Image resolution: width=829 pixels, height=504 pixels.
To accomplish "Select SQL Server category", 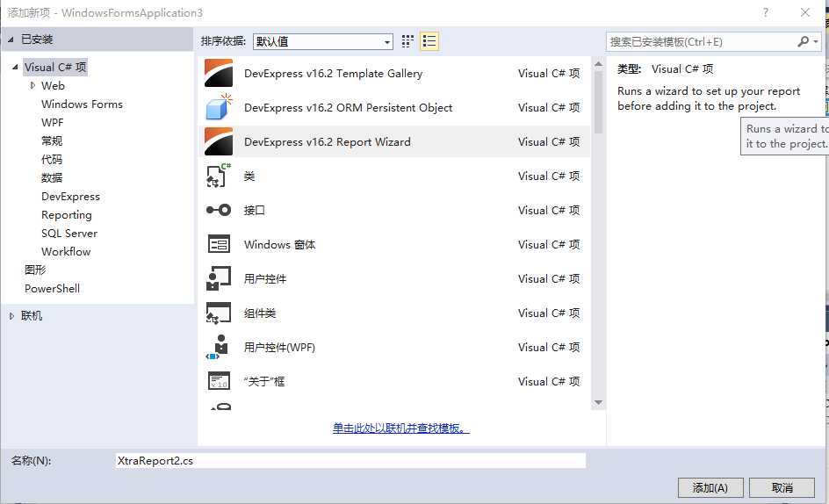I will (x=69, y=234).
